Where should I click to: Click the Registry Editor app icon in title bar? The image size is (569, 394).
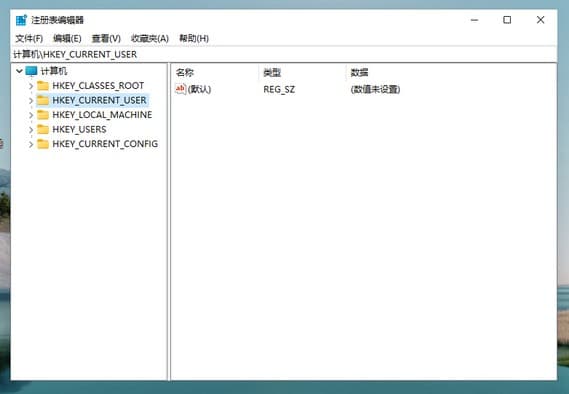pyautogui.click(x=21, y=20)
